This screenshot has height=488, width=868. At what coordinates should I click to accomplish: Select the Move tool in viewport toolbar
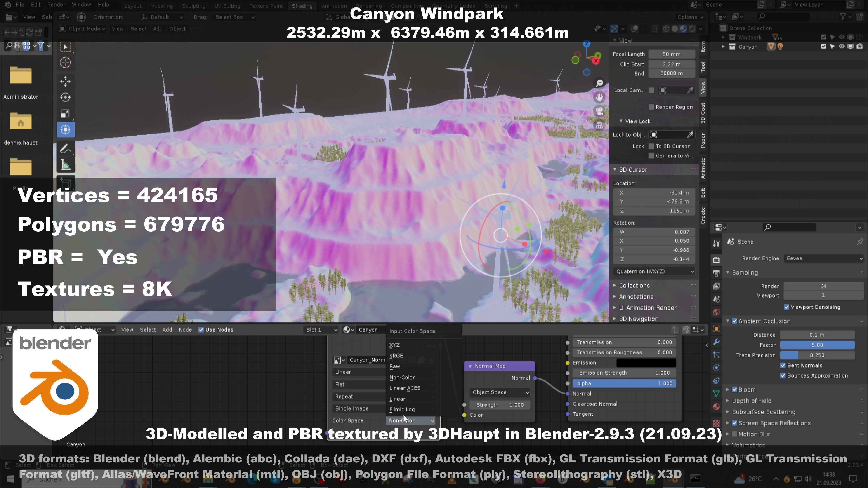pos(65,81)
